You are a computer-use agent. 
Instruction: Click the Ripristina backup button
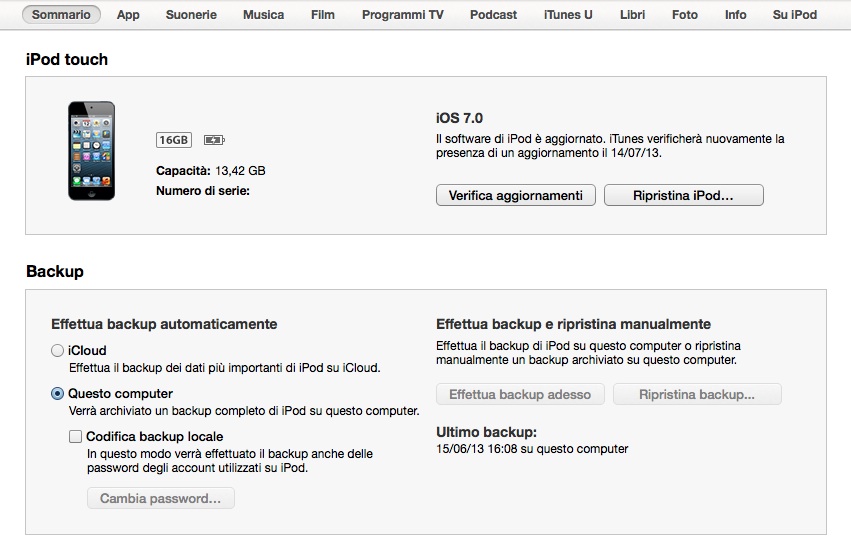697,395
